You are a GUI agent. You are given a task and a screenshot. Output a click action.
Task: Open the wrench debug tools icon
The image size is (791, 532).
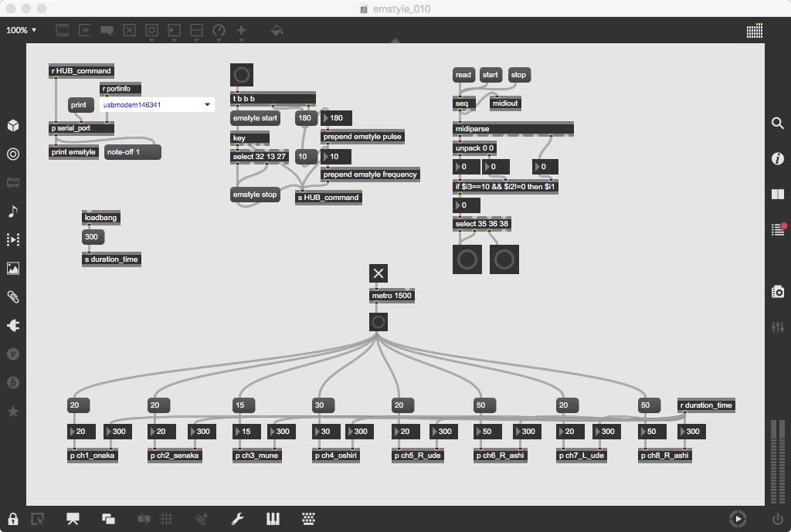point(237,518)
